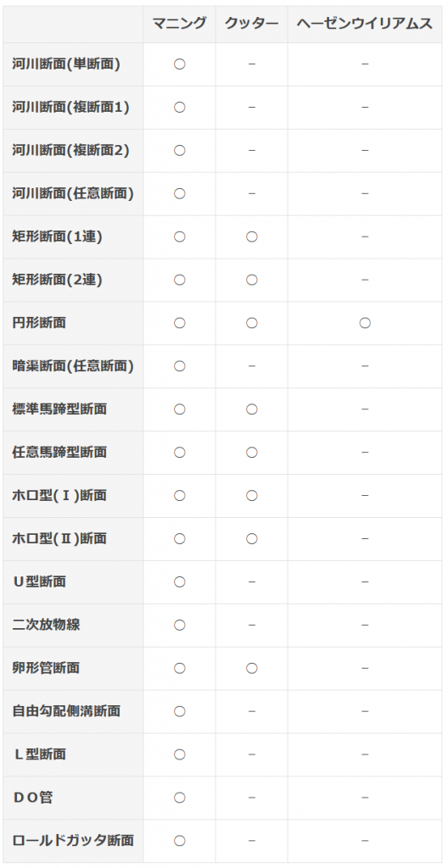448x868 pixels.
Task: Click the クッター circle for 標準馬蹄型断面
Action: pyautogui.click(x=252, y=409)
